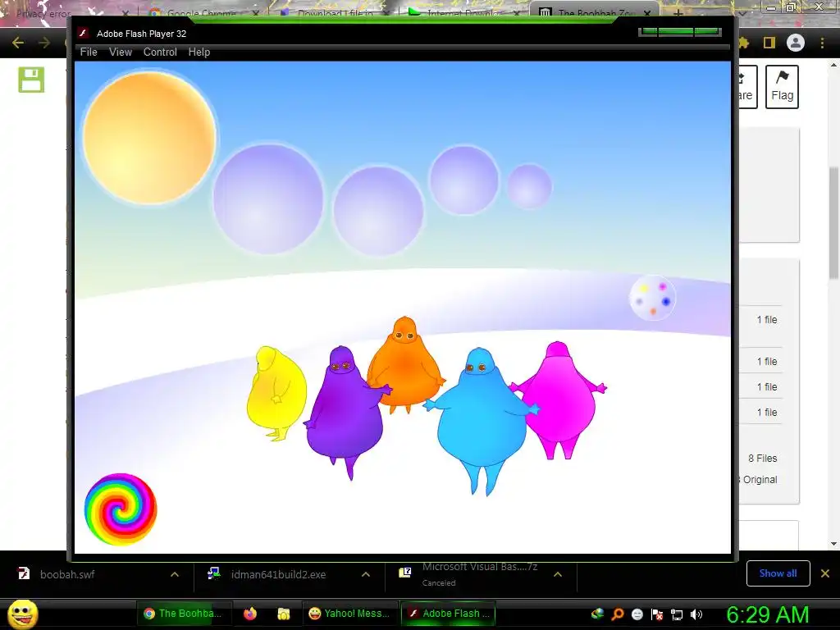840x630 pixels.
Task: Click the 6:29 AM clock
Action: (767, 614)
